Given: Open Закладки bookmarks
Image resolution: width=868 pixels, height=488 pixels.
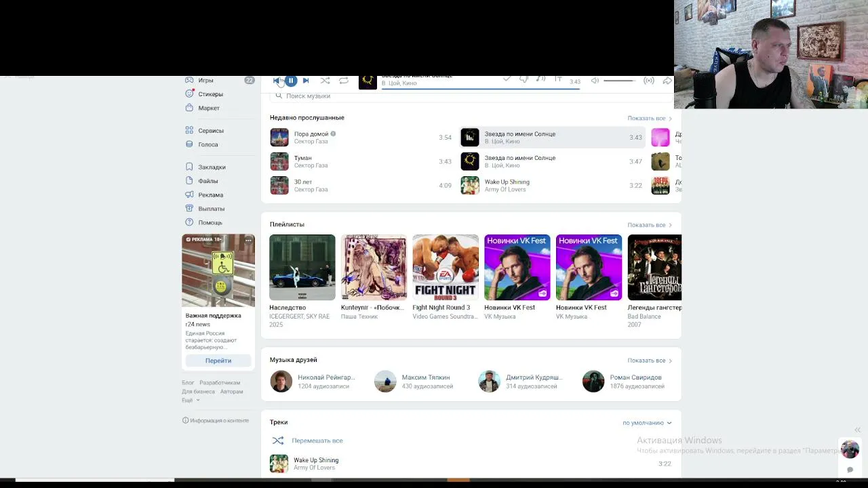Looking at the screenshot, I should point(212,167).
